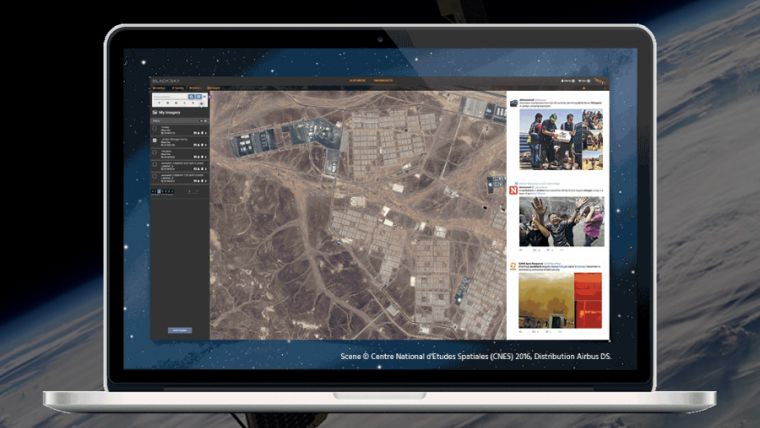Viewport: 760px width, 428px height.
Task: Click the first tweet's profile avatar
Action: pos(514,103)
